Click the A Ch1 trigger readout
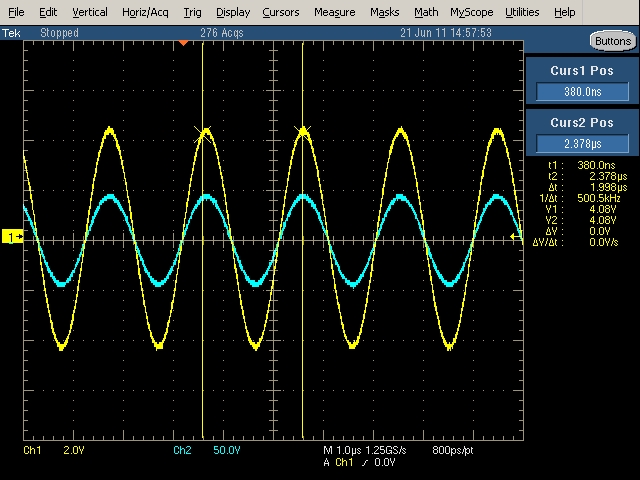This screenshot has height=480, width=640. coord(359,462)
